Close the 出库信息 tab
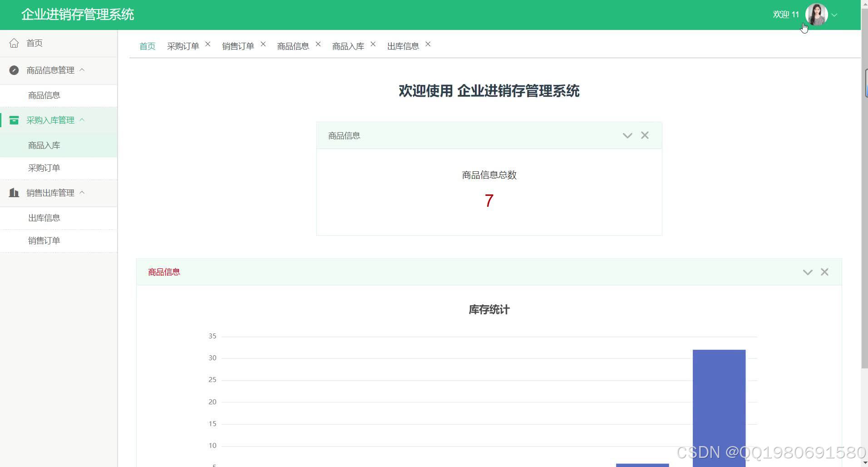 tap(428, 44)
